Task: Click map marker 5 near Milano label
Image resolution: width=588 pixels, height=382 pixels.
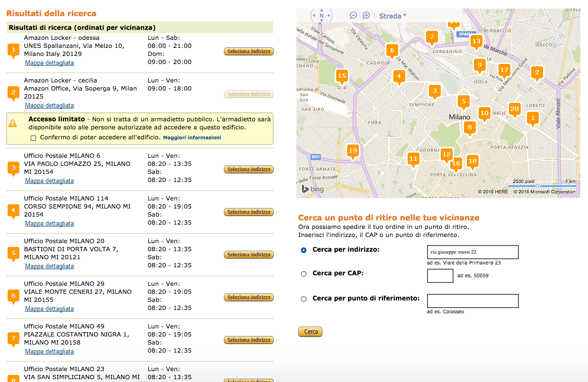Action: click(x=463, y=101)
